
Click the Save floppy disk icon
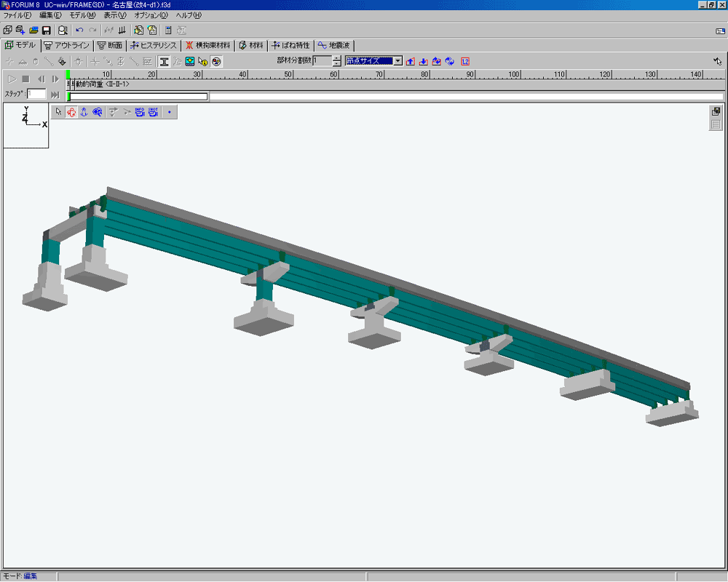(46, 31)
